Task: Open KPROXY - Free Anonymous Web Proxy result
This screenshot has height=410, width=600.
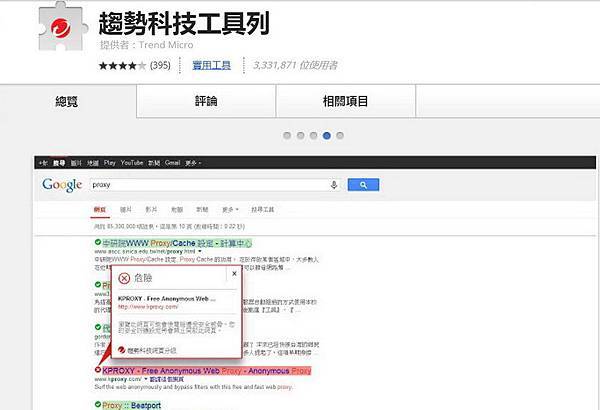Action: pyautogui.click(x=207, y=371)
